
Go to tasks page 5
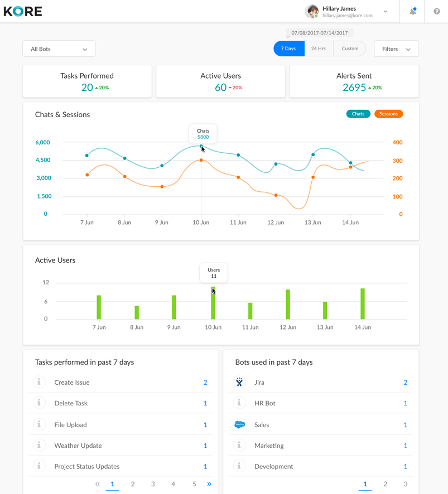click(194, 484)
